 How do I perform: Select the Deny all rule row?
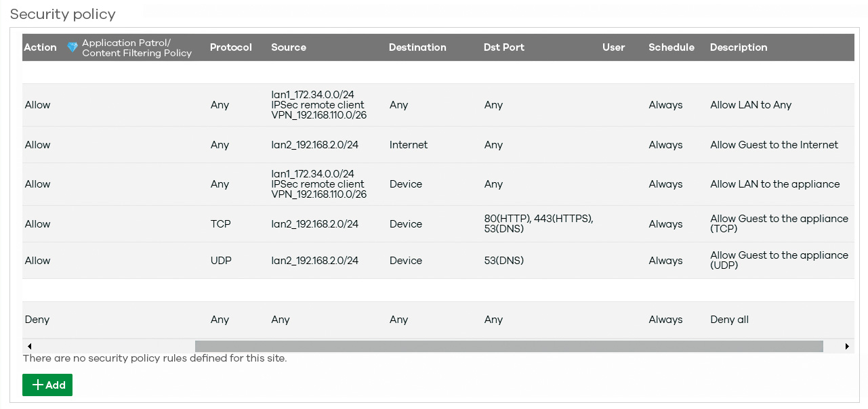[438, 320]
